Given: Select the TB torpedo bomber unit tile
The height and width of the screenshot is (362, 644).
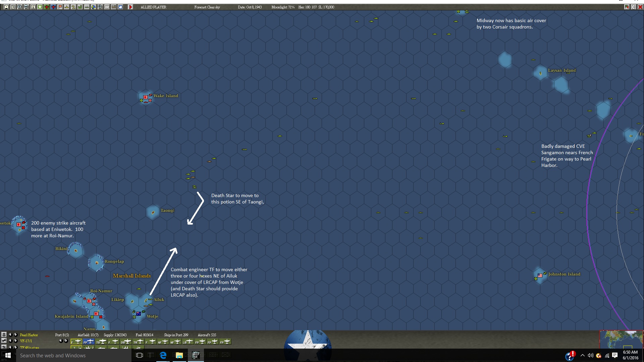Looking at the screenshot, I should pyautogui.click(x=101, y=342).
